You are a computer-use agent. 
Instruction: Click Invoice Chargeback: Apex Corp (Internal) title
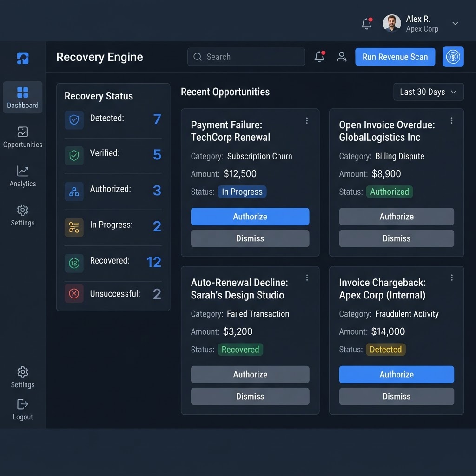[x=382, y=288]
